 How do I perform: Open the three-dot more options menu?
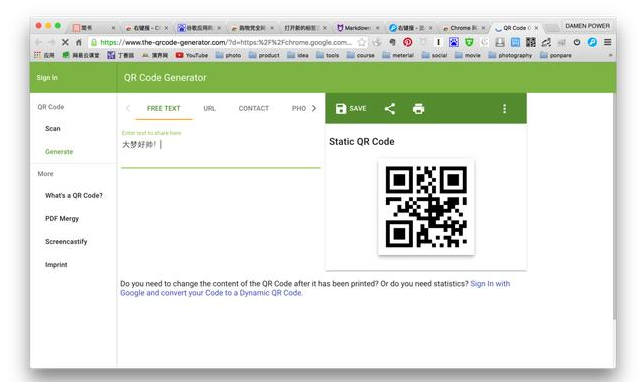tap(505, 108)
